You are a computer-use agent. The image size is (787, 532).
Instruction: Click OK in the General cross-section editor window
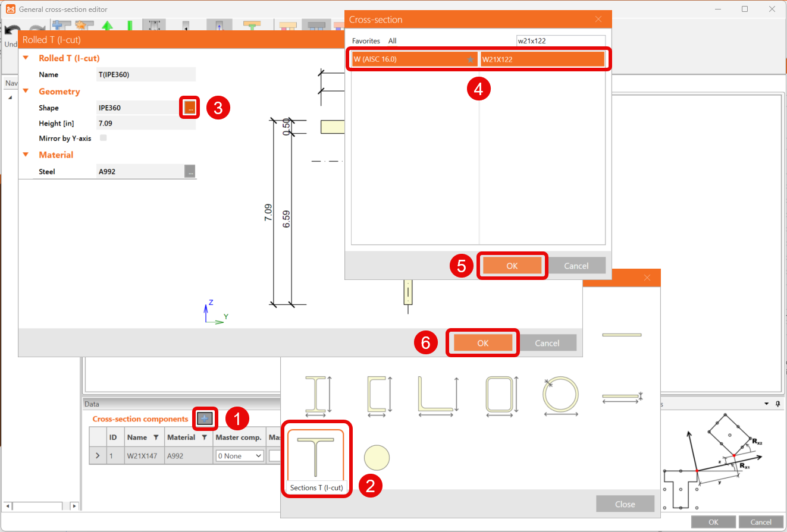coord(714,522)
